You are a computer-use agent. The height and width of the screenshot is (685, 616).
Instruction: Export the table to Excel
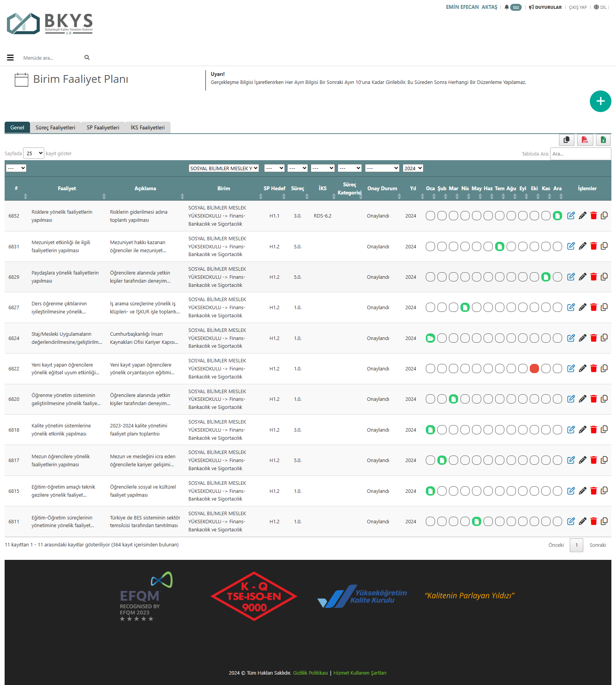tap(603, 140)
